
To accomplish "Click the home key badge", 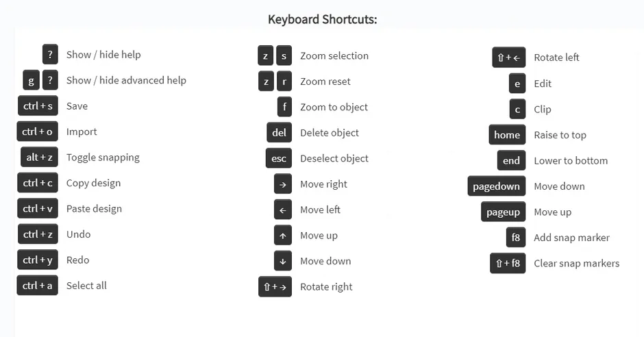I will click(x=507, y=135).
